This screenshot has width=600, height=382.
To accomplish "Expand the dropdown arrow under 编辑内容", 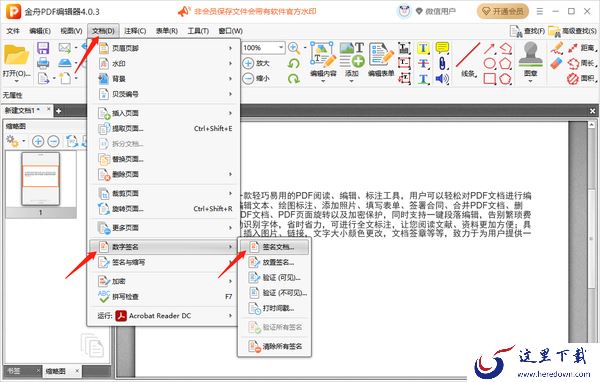I will click(323, 81).
